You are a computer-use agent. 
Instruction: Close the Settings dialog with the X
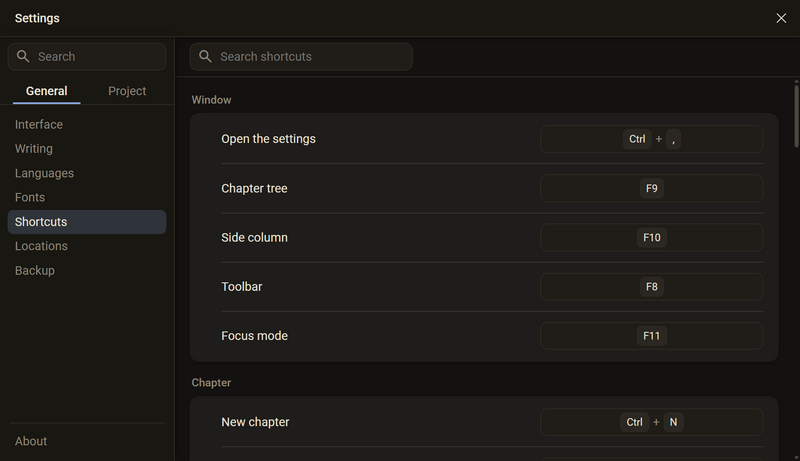coord(781,18)
